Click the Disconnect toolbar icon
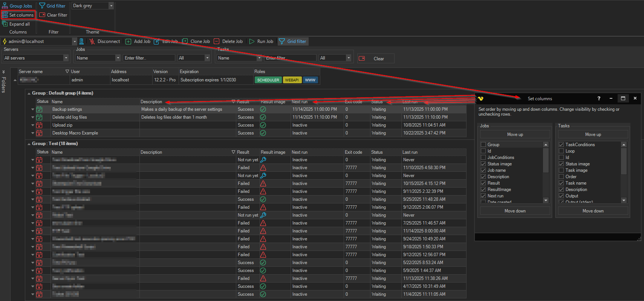Screen dimensions: 644x301 click(92, 41)
